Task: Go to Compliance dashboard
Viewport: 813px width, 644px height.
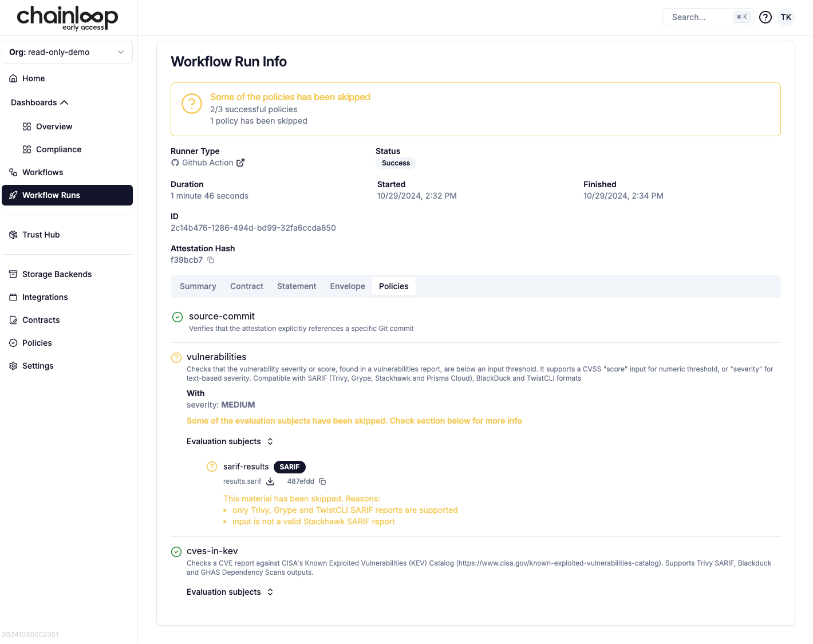Action: (58, 149)
